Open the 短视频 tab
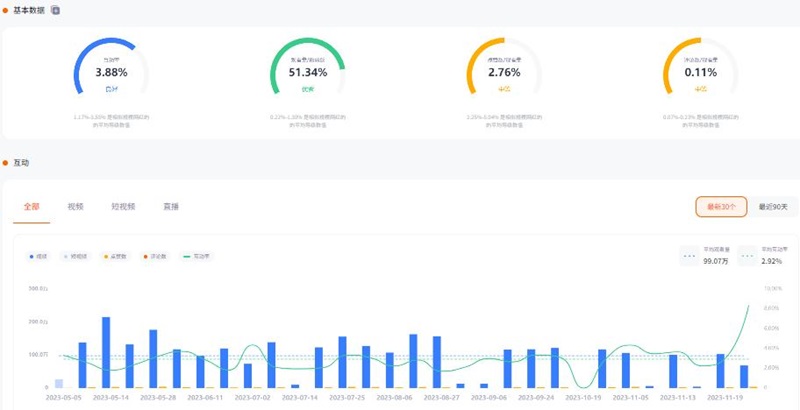This screenshot has width=800, height=410. [x=122, y=207]
